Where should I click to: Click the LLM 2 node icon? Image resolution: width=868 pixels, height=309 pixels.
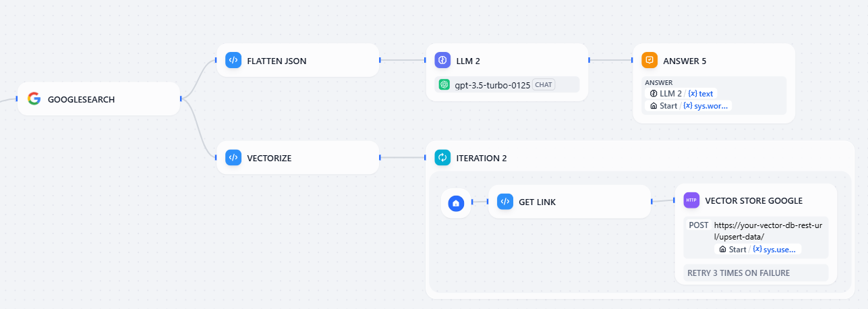(442, 60)
